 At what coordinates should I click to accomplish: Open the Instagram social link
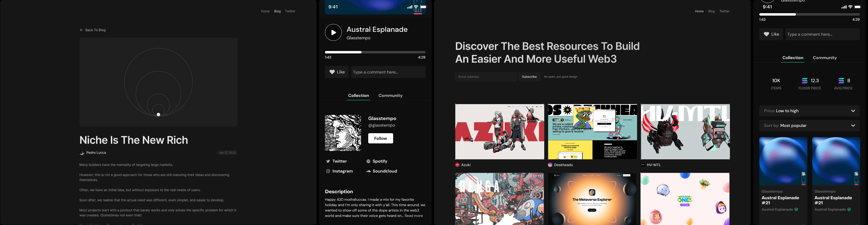(x=339, y=171)
